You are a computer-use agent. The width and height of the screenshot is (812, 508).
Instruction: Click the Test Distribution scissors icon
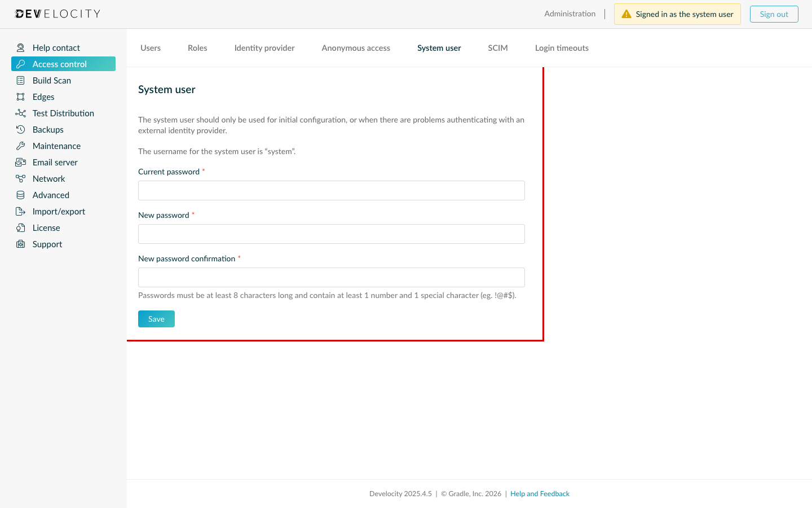coord(20,113)
